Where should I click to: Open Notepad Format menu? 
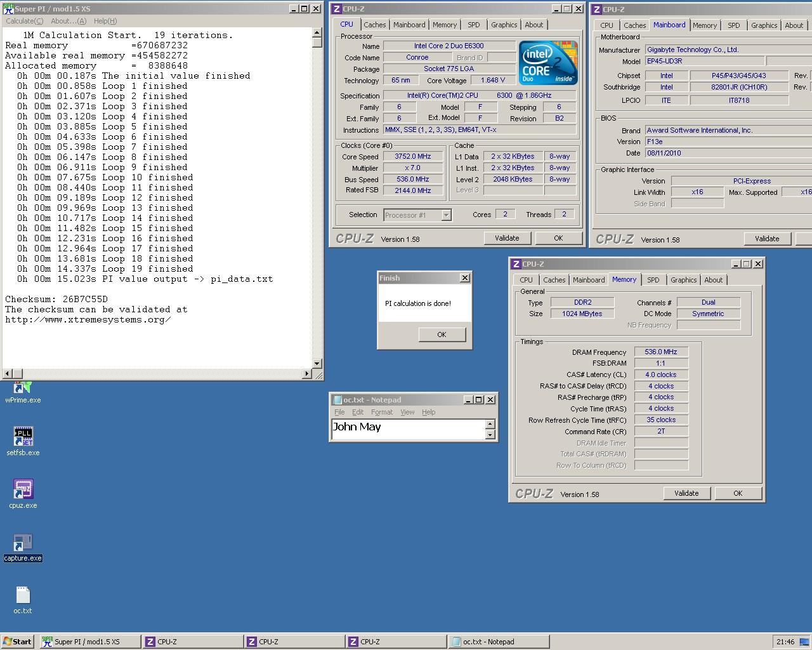382,412
